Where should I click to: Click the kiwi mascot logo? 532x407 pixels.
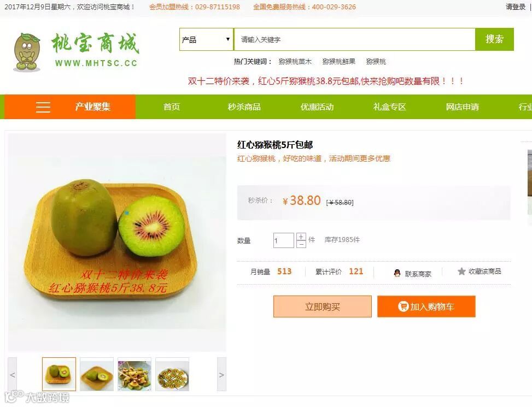tap(27, 51)
